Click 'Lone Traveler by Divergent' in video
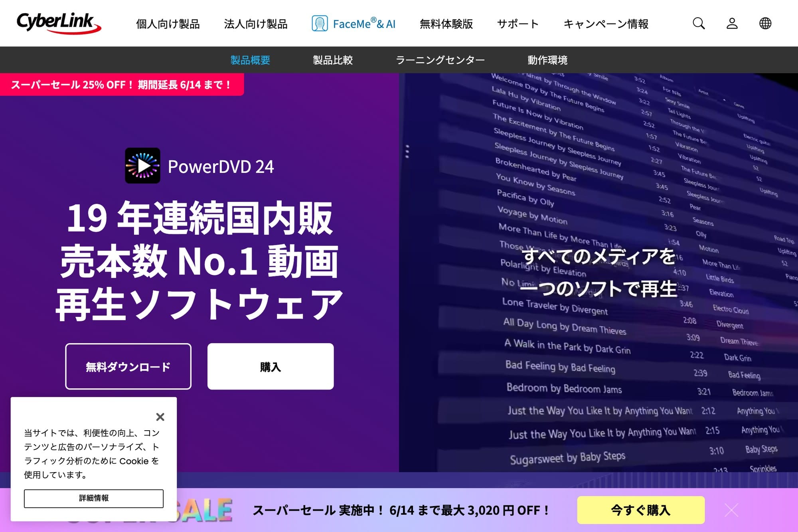This screenshot has width=798, height=532. click(555, 306)
